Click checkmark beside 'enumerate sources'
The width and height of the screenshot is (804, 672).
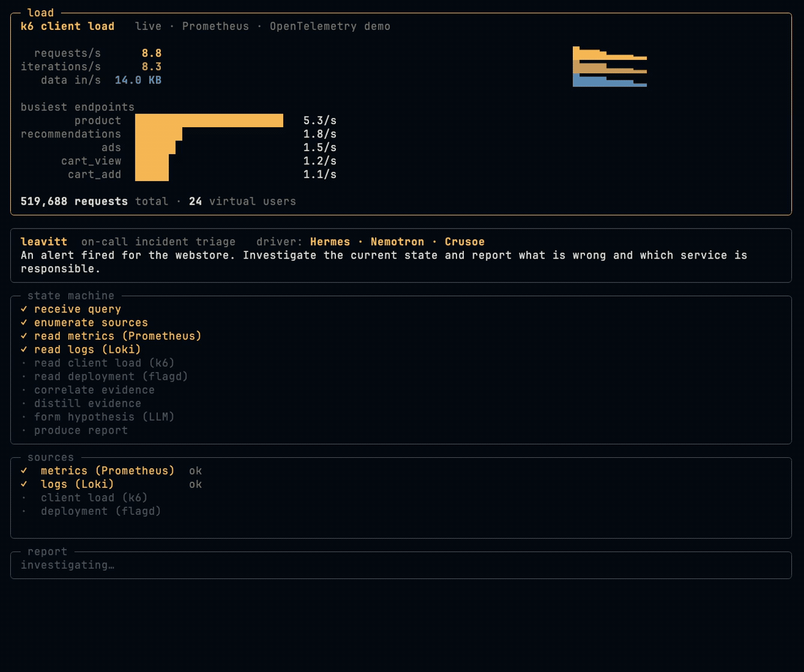point(24,322)
